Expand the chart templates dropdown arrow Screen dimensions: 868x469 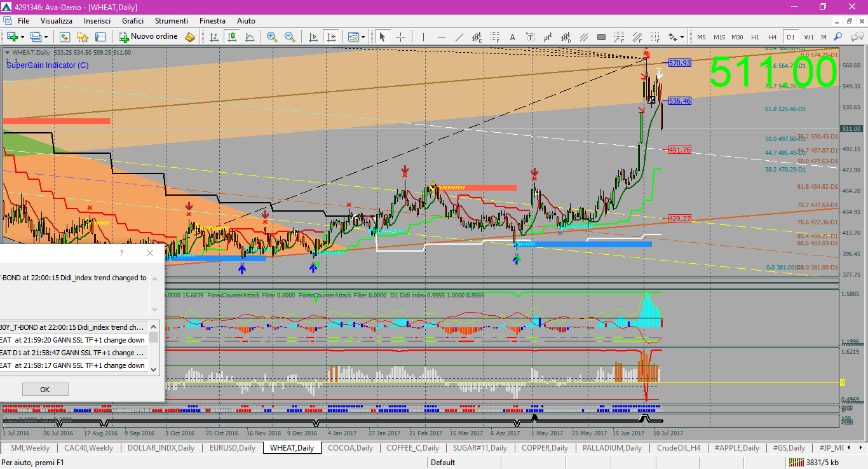(x=363, y=37)
